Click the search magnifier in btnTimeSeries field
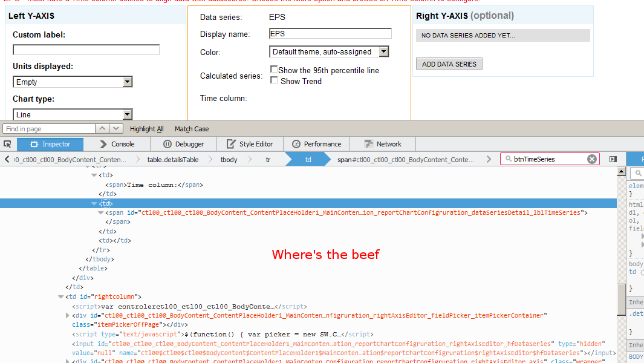 point(509,159)
